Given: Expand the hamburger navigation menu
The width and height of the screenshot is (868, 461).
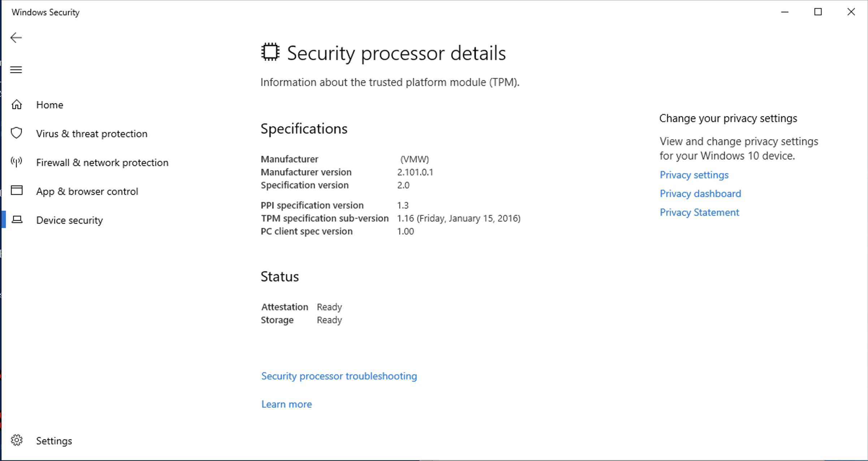Looking at the screenshot, I should [x=16, y=70].
